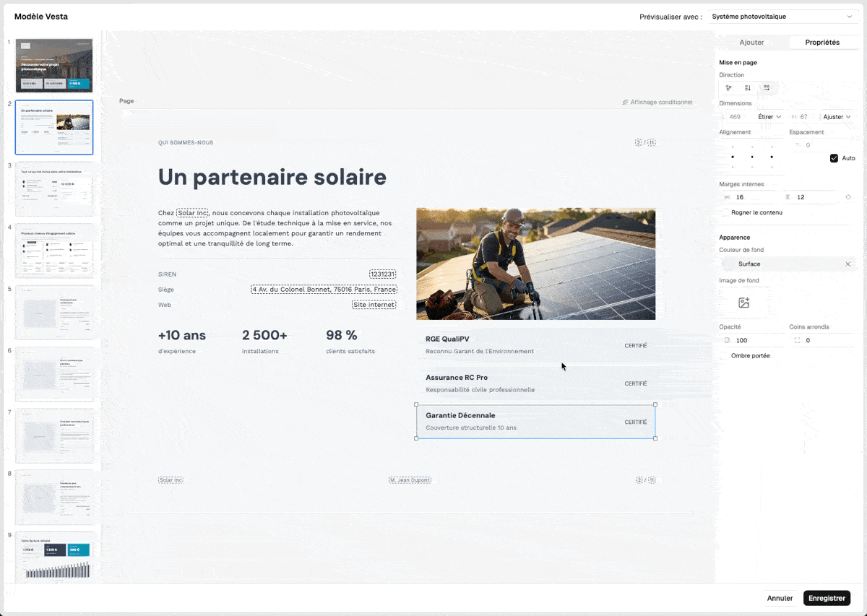The image size is (867, 616).
Task: Click the Annuler button
Action: pos(780,598)
